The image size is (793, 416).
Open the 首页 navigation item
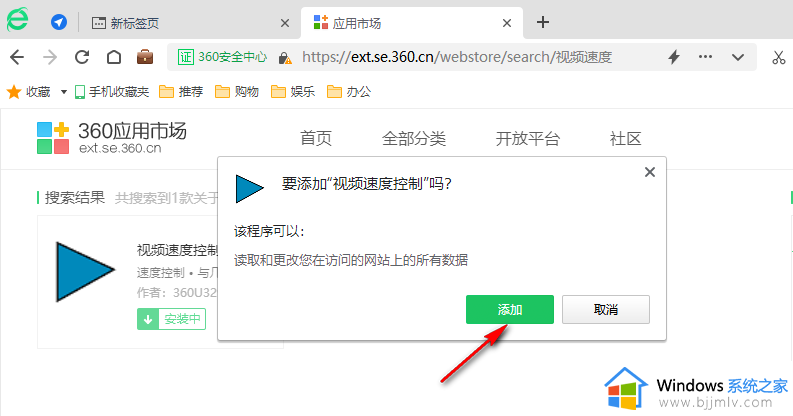click(316, 138)
